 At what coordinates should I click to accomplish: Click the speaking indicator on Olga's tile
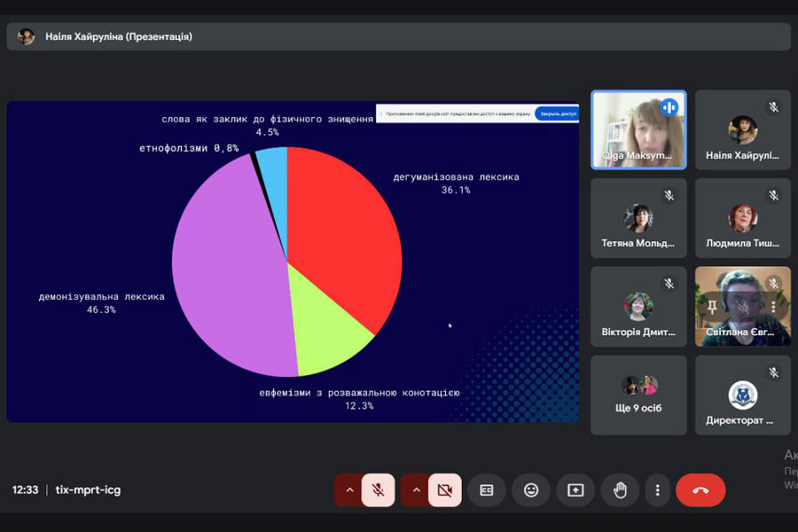point(669,107)
